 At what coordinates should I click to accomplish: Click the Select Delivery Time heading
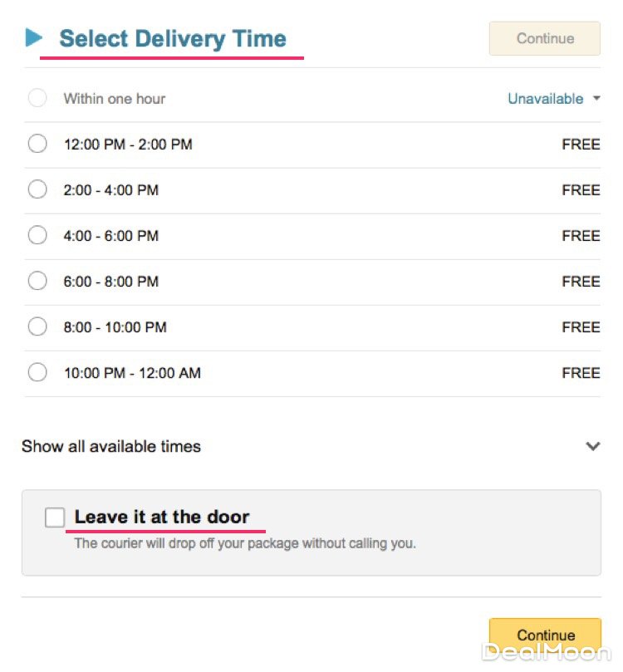[x=173, y=38]
